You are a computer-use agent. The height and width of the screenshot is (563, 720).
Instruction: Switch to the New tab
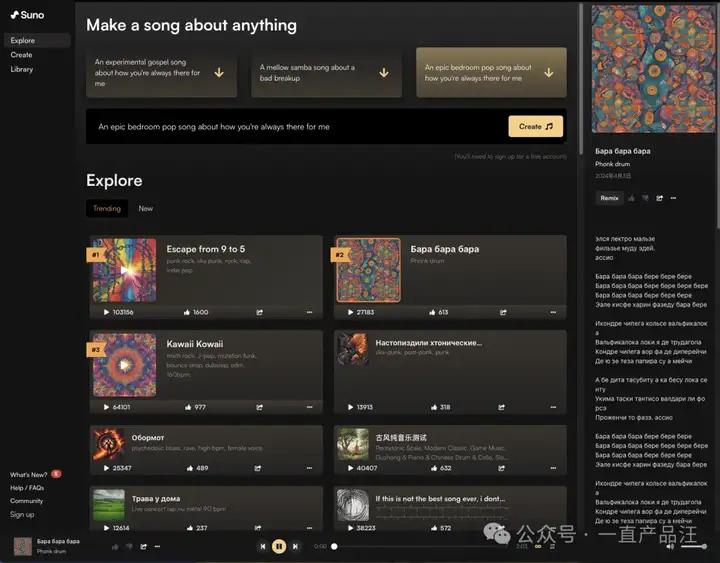(146, 208)
